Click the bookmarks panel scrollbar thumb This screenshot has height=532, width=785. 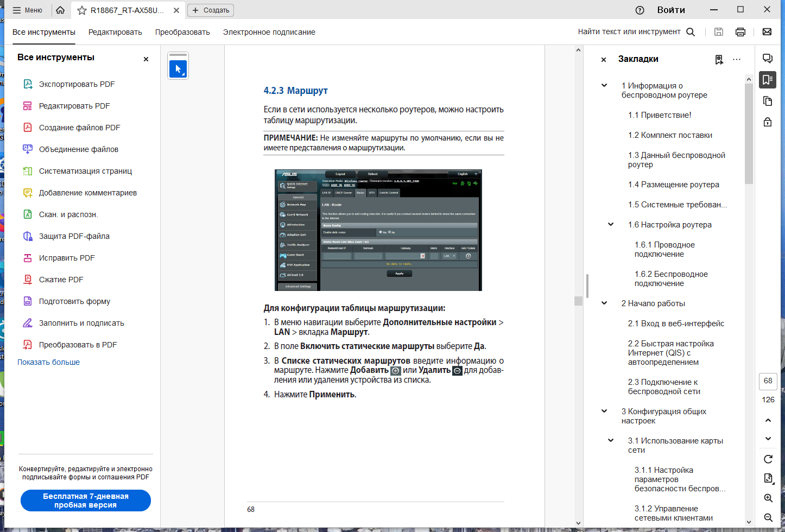pyautogui.click(x=749, y=134)
